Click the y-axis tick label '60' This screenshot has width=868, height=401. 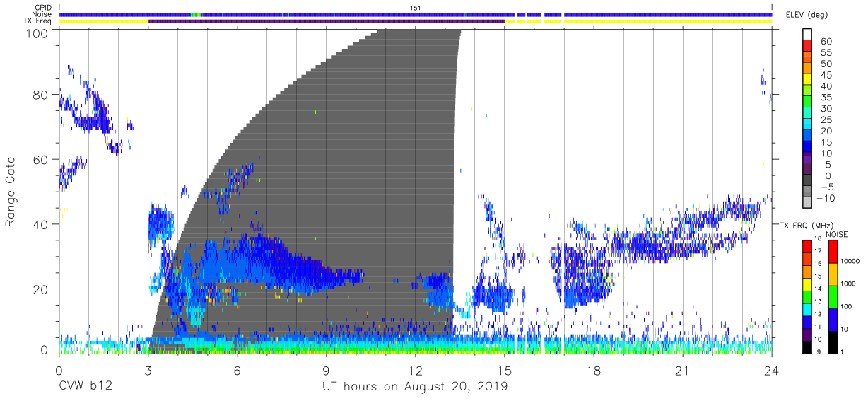coord(42,160)
